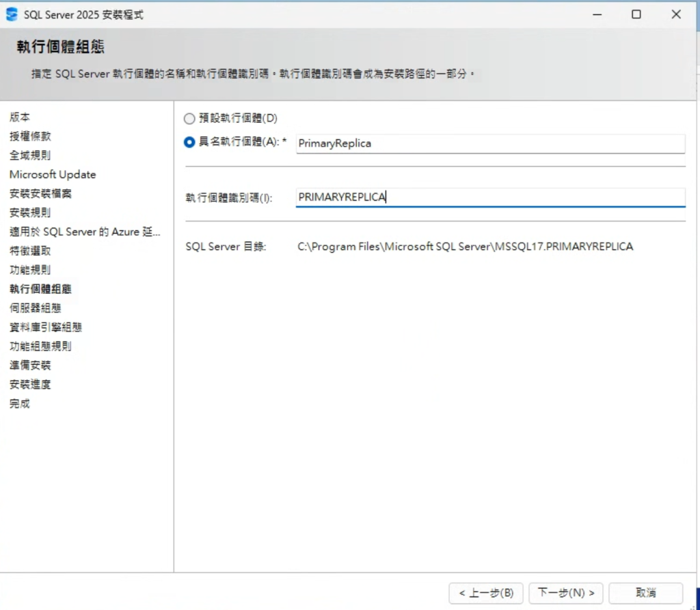
Task: Select 功能規則 step in sidebar
Action: (x=30, y=270)
